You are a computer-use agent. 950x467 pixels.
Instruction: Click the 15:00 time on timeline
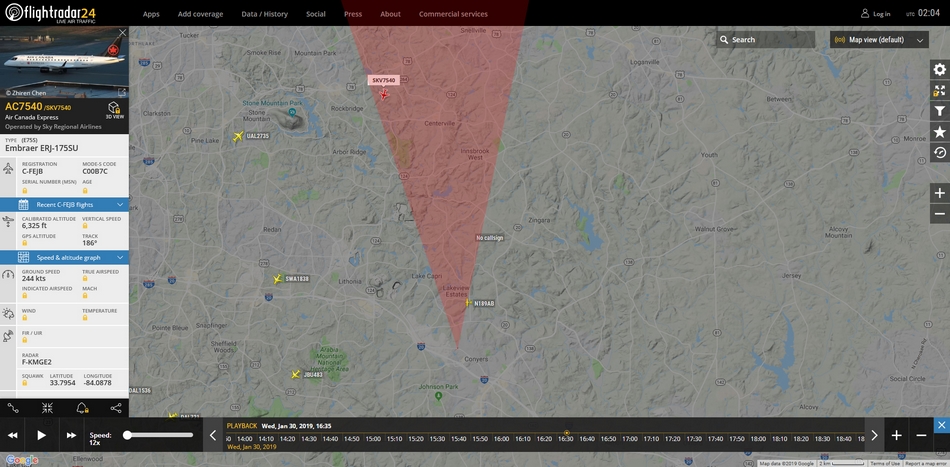(x=373, y=439)
